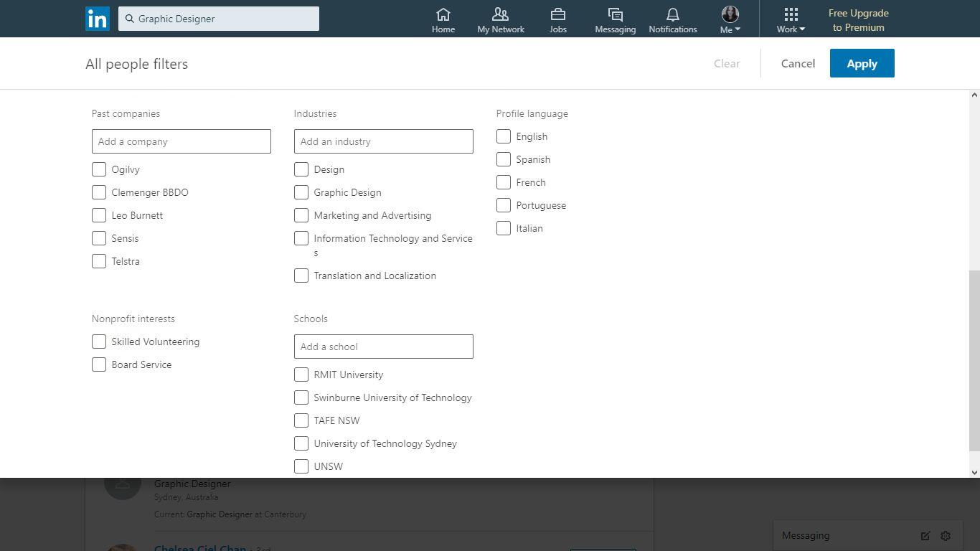
Task: Open Messaging settings gear icon
Action: pyautogui.click(x=946, y=536)
